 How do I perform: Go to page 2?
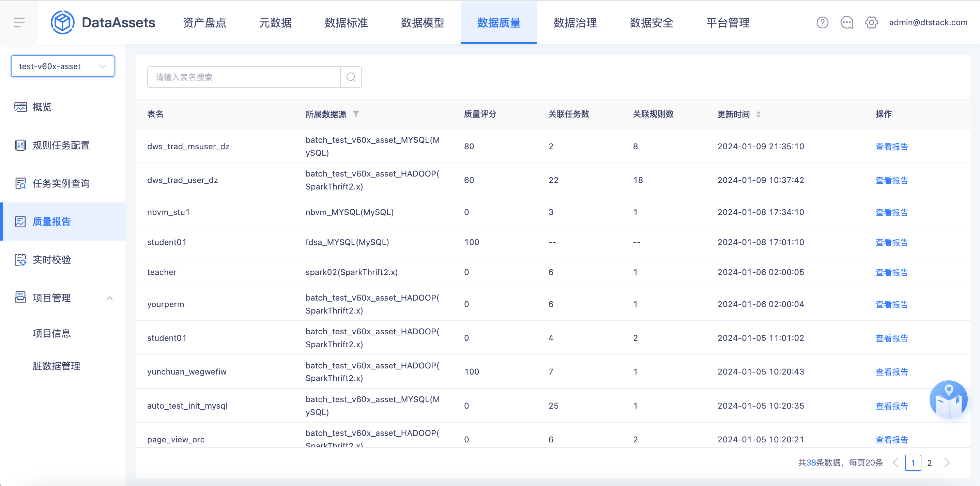(x=930, y=462)
